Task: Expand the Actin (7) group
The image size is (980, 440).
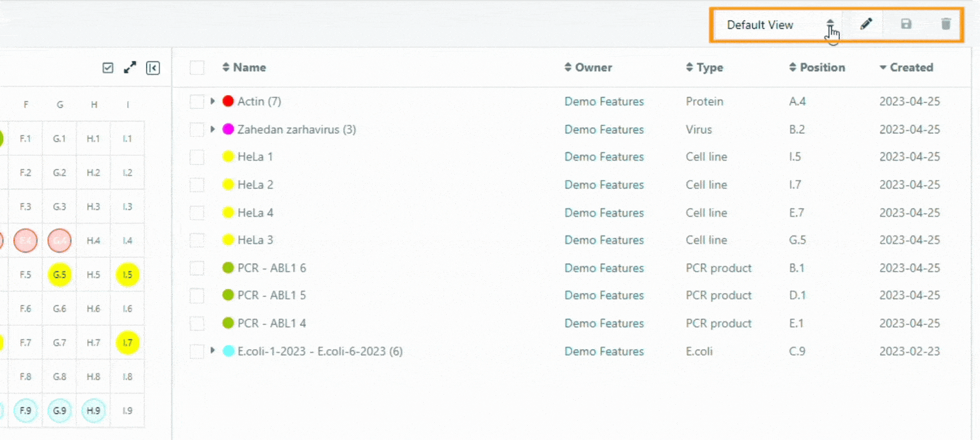Action: (213, 101)
